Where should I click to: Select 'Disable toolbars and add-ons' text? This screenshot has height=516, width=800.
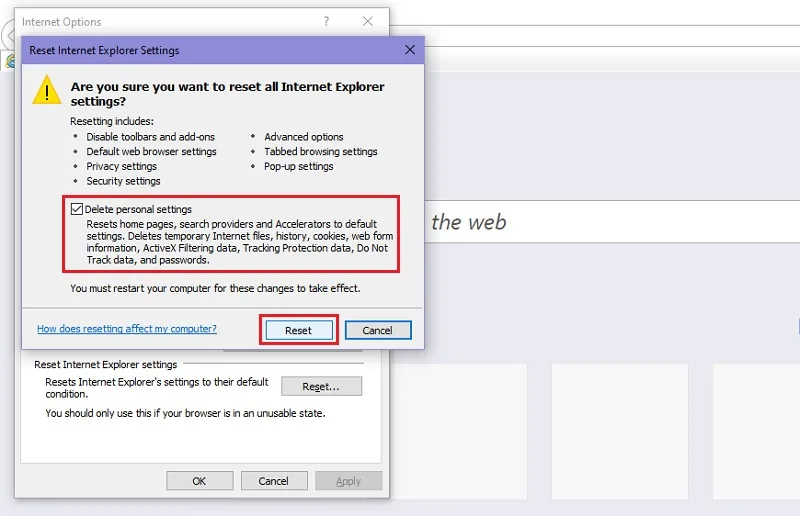(x=151, y=137)
